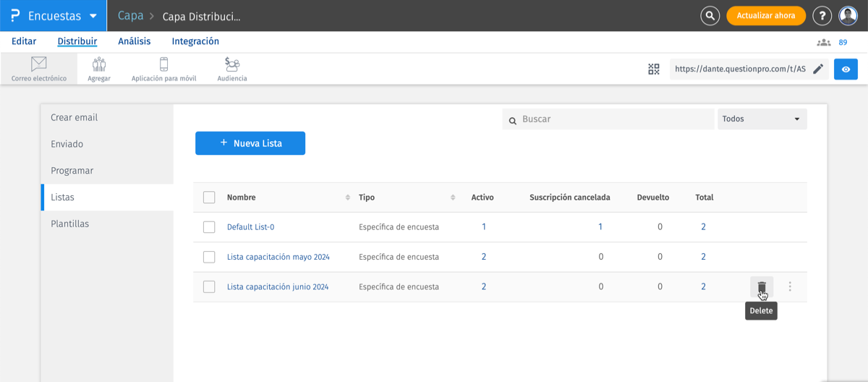Open the help question mark icon
The width and height of the screenshot is (868, 382).
(822, 15)
